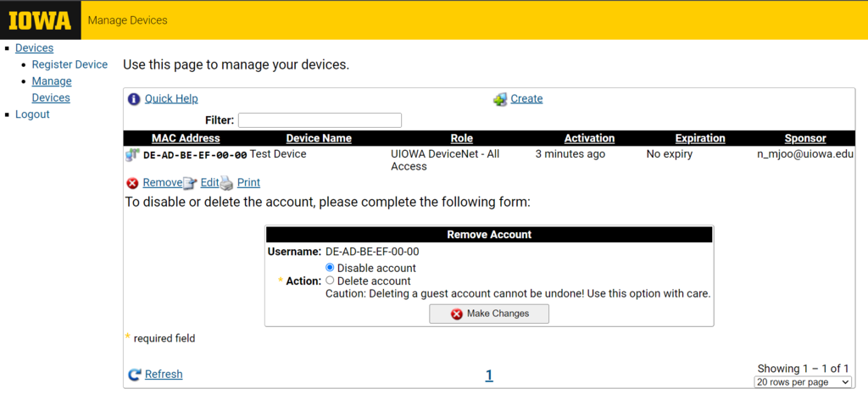Click the n_mjoo@uiowa.edu sponsor cell

point(805,155)
